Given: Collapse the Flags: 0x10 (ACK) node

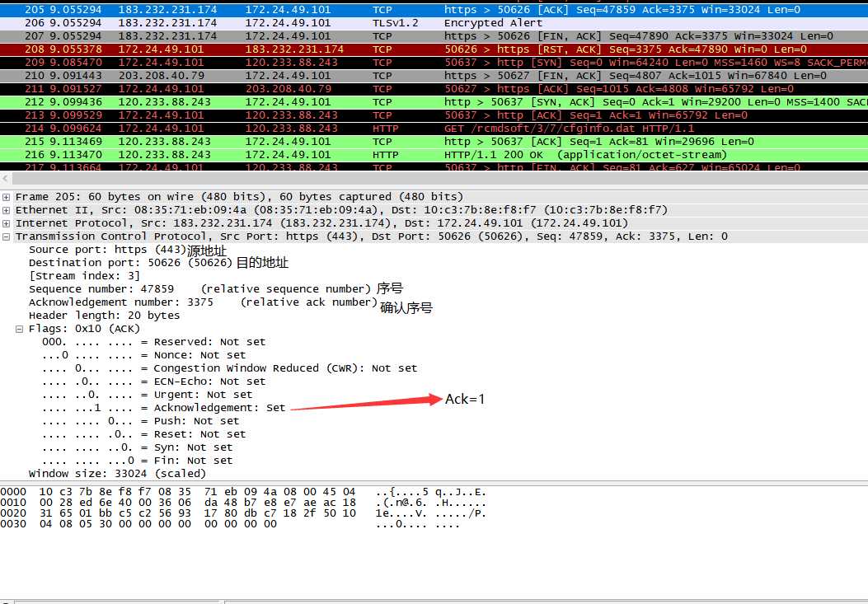Looking at the screenshot, I should [x=20, y=329].
